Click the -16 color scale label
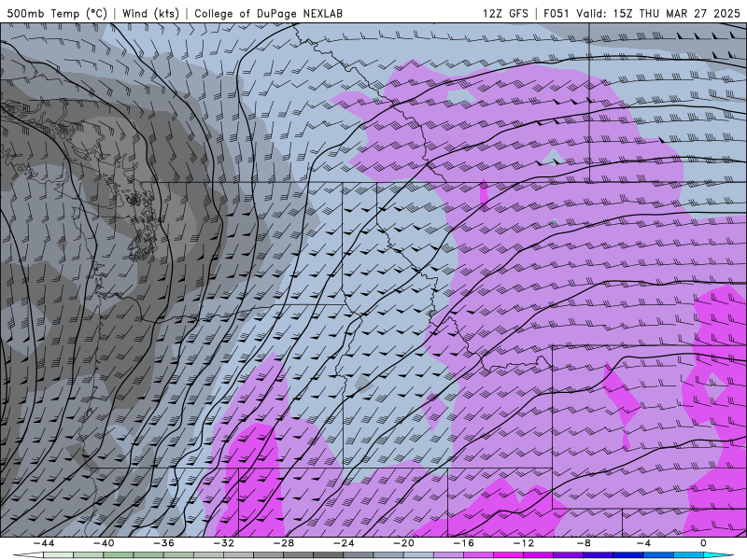The height and width of the screenshot is (560, 747). tap(464, 543)
